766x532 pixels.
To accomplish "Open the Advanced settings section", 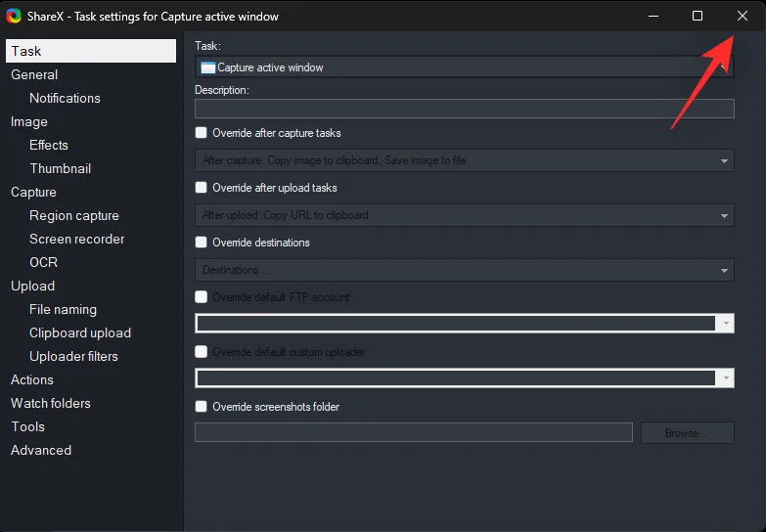I will (41, 450).
